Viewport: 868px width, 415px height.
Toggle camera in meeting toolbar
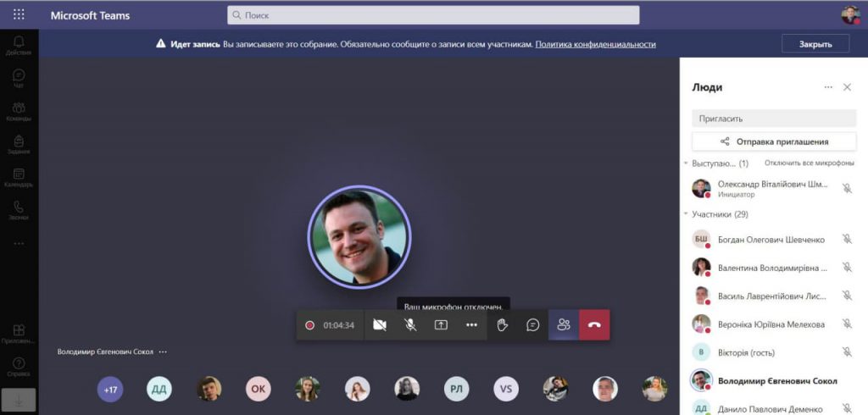pyautogui.click(x=380, y=325)
